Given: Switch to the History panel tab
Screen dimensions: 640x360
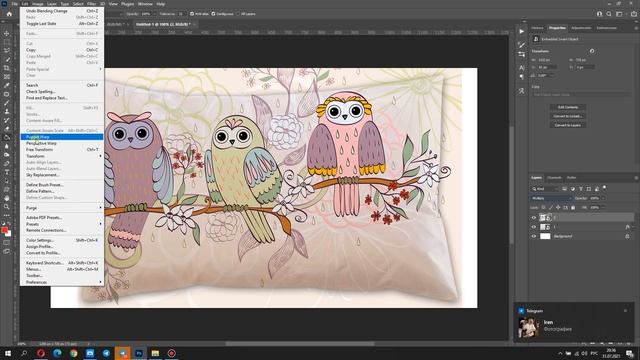Looking at the screenshot, I should (537, 28).
